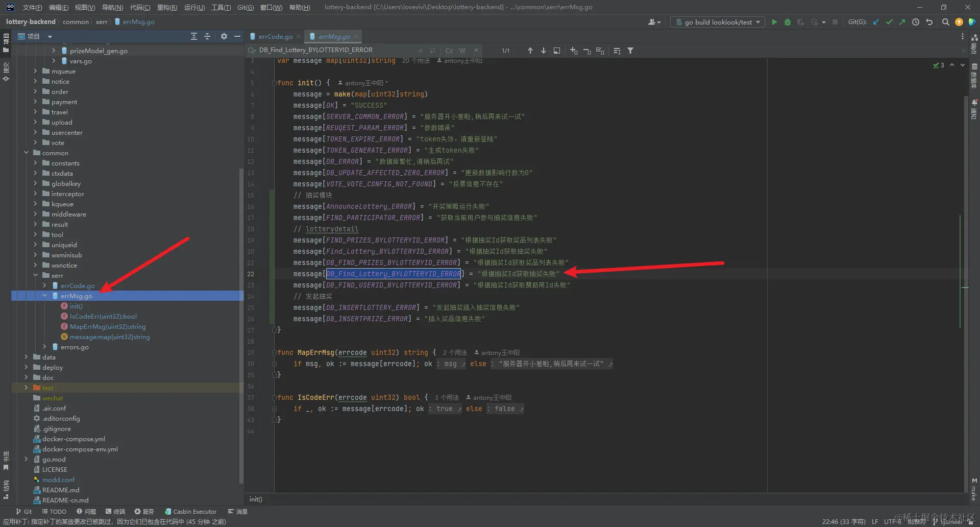Image resolution: width=980 pixels, height=527 pixels.
Task: Push commits with the green up-right arrow
Action: coord(902,22)
